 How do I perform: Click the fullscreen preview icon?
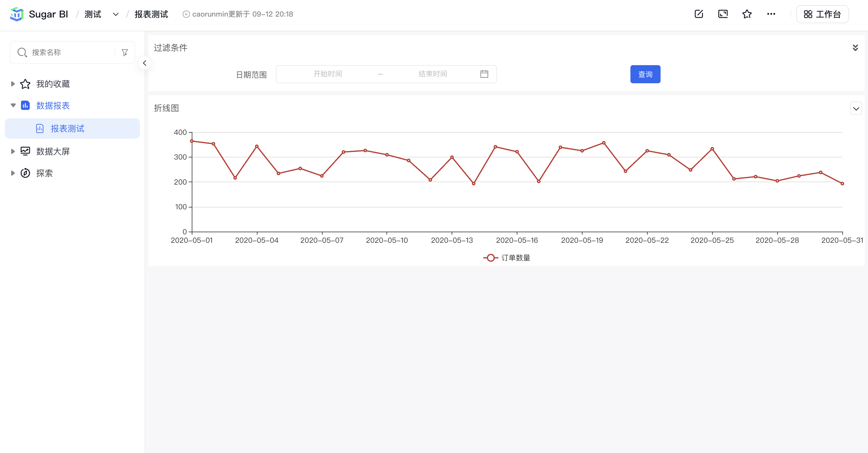[x=723, y=14]
